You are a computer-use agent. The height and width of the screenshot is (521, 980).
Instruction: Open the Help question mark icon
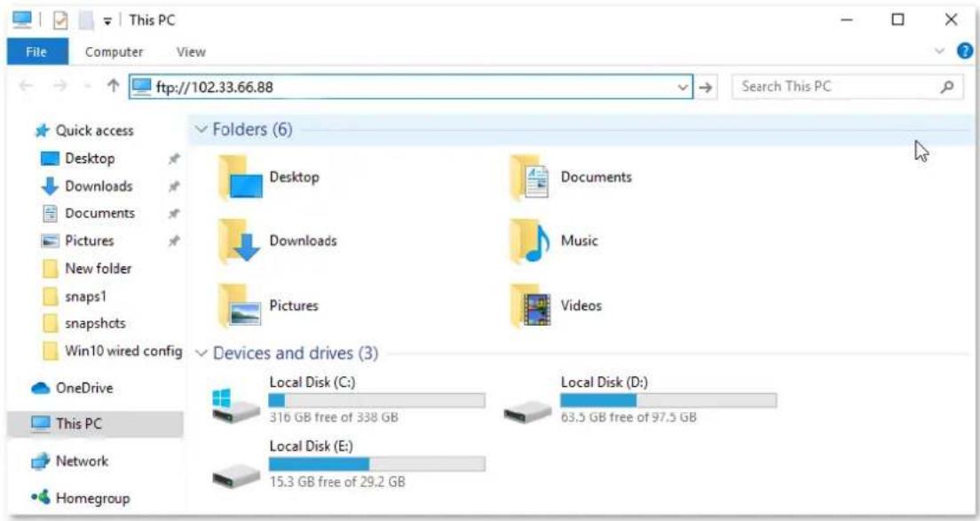point(964,51)
